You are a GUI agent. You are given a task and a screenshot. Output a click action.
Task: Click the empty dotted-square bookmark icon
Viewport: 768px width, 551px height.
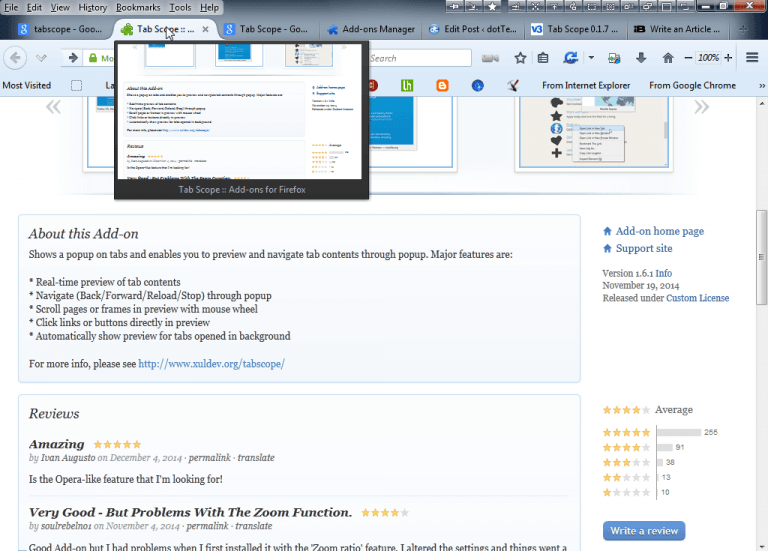(x=76, y=85)
